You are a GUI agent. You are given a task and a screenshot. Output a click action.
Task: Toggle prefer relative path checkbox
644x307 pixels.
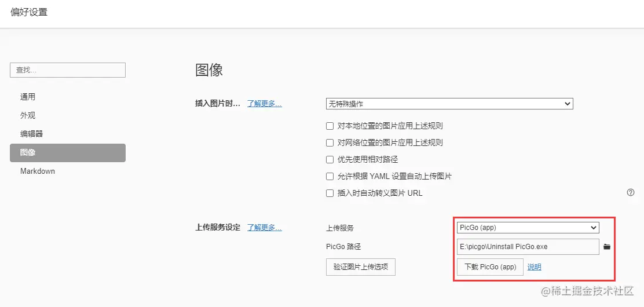pos(330,159)
